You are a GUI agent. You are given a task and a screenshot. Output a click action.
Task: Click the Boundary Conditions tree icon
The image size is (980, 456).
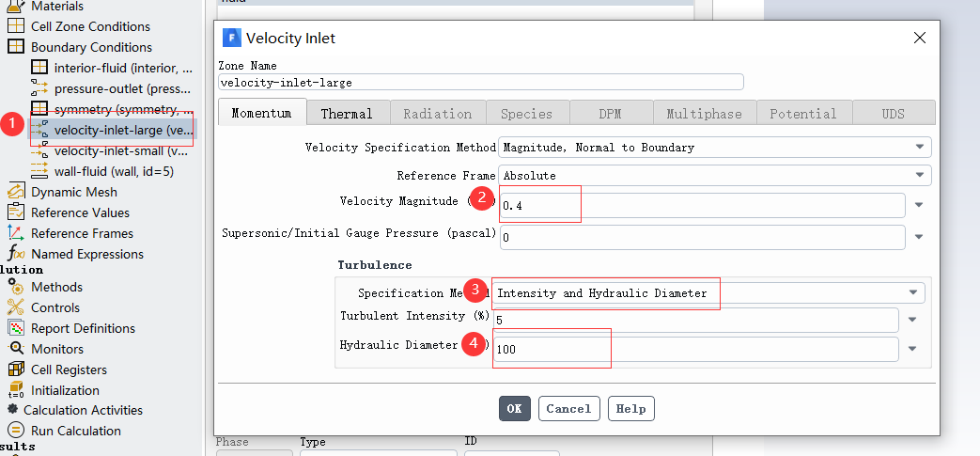(x=15, y=47)
